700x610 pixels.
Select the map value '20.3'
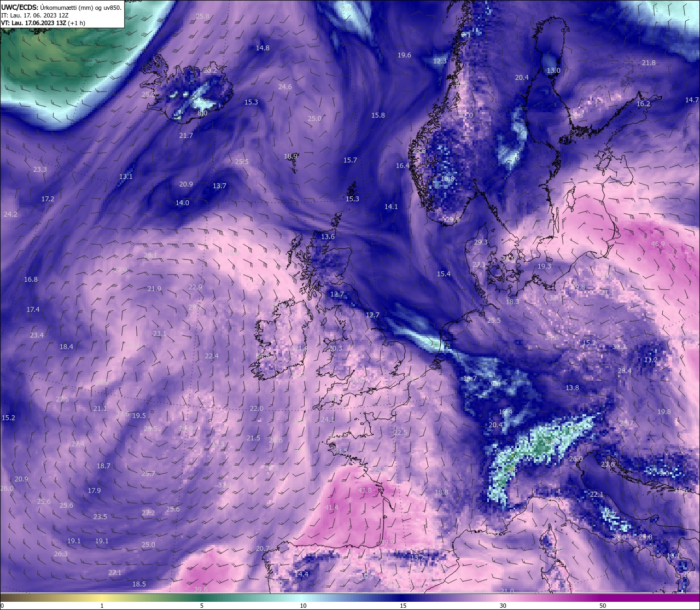[x=335, y=348]
